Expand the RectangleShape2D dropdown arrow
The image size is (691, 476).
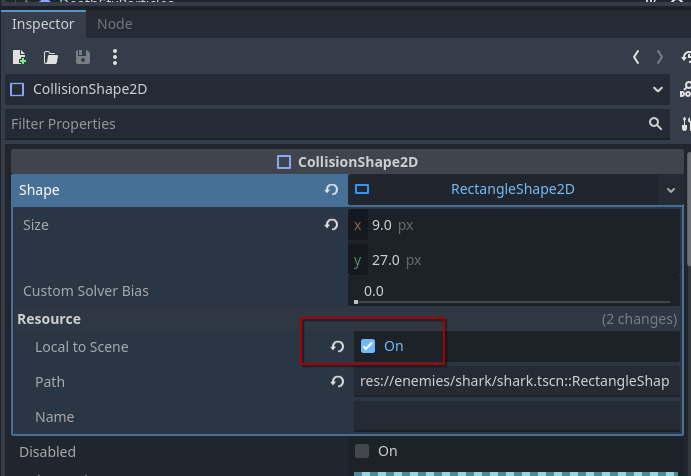tap(669, 190)
